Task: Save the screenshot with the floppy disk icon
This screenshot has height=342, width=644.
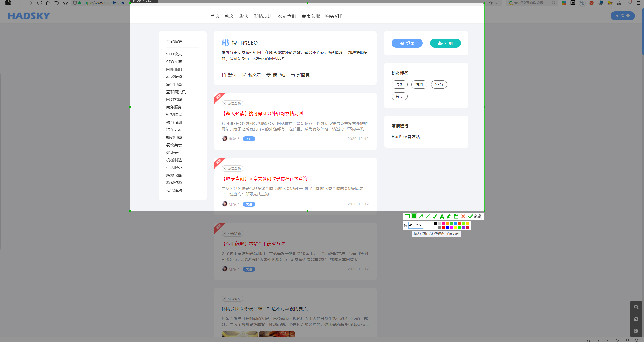Action: 456,216
